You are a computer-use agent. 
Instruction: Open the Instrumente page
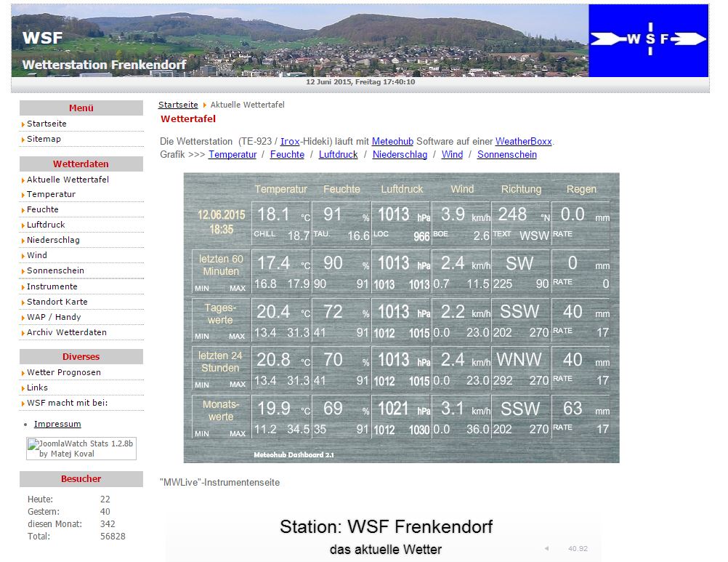52,286
